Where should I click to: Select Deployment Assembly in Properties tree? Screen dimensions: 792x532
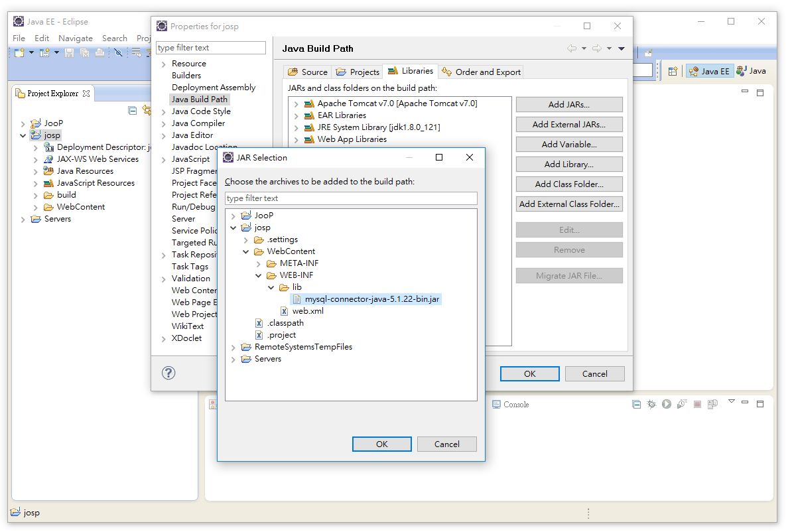pos(213,88)
